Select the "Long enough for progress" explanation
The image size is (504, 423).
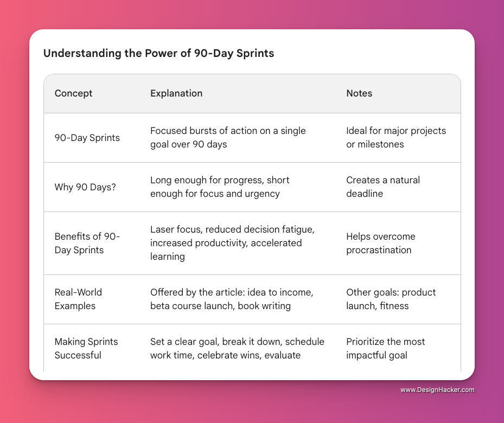coord(220,187)
